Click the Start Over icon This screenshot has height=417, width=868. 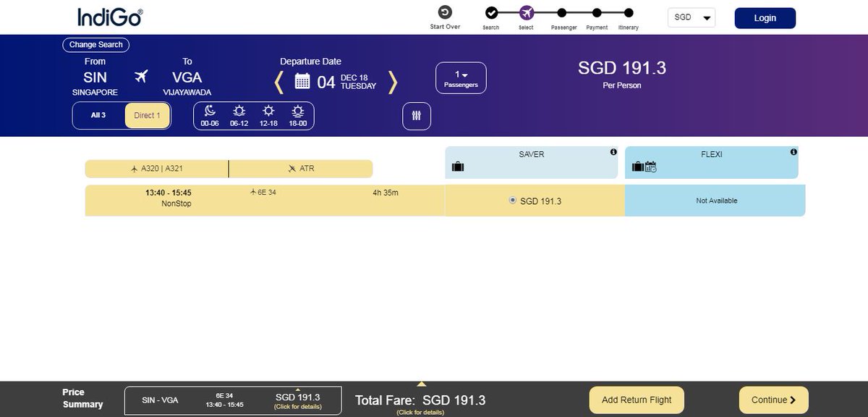pos(445,12)
